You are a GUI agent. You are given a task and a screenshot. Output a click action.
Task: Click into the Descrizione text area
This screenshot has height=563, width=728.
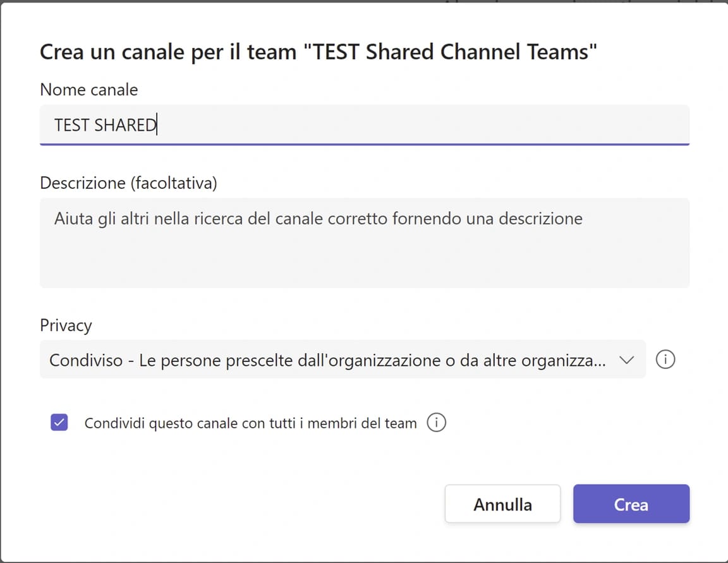click(x=364, y=243)
